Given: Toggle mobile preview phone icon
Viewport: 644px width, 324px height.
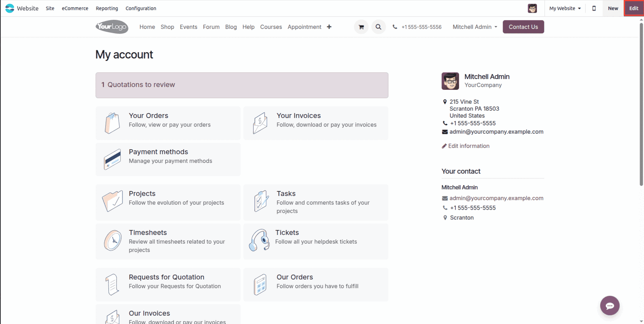Looking at the screenshot, I should (x=594, y=8).
